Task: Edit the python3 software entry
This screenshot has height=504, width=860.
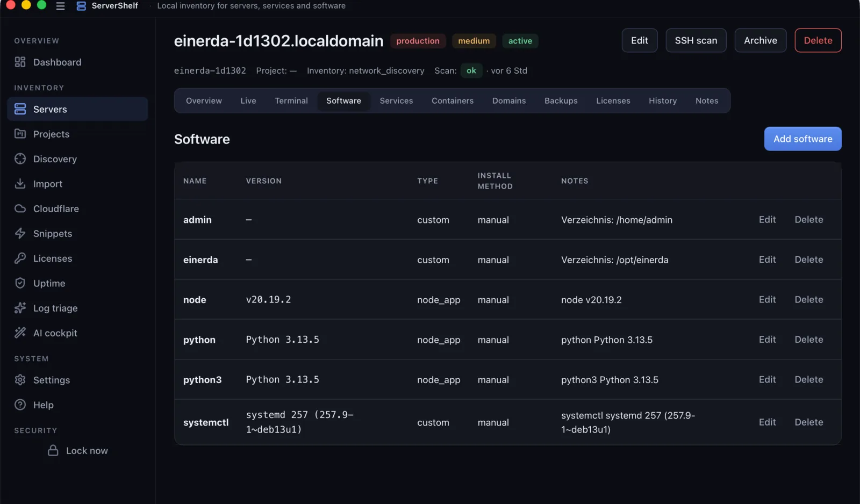Action: click(767, 379)
